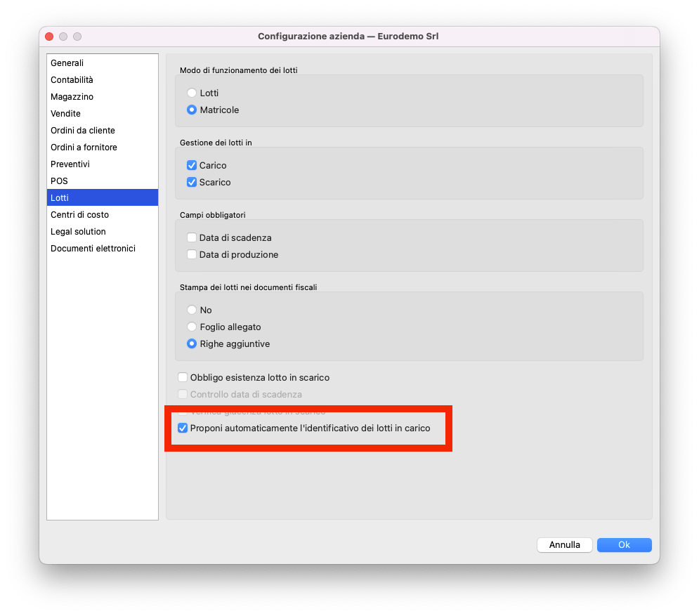Image resolution: width=699 pixels, height=616 pixels.
Task: Disable Proponi automaticamente l'identificativo dei lotti
Action: click(183, 428)
